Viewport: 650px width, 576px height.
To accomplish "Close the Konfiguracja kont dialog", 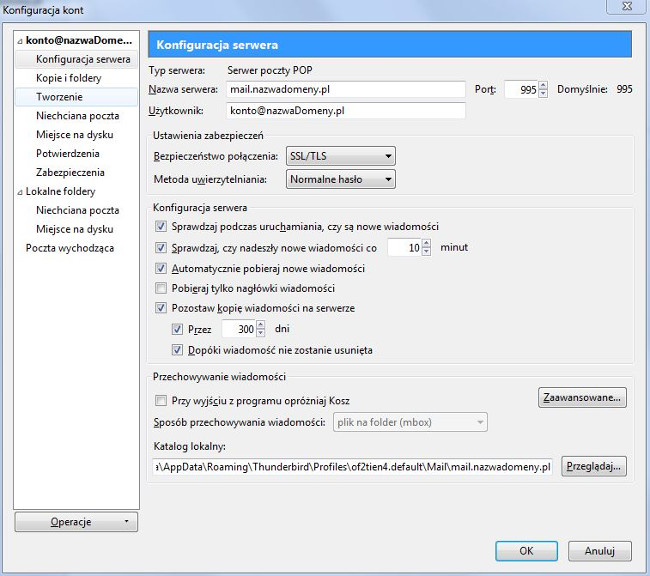I will tap(627, 6).
